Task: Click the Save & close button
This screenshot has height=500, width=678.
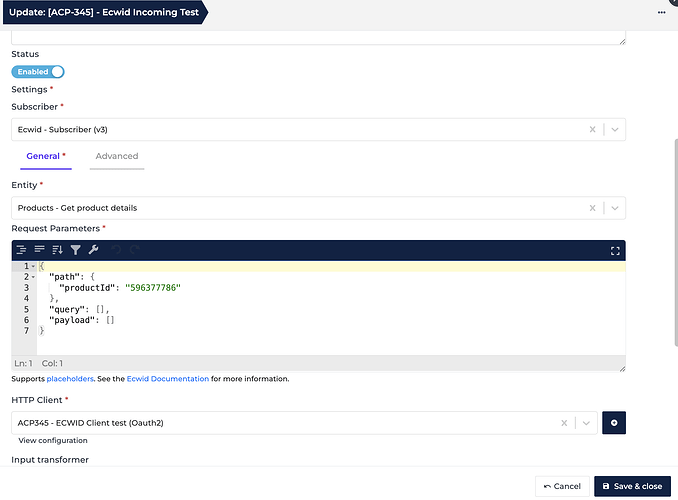Action: coord(632,486)
